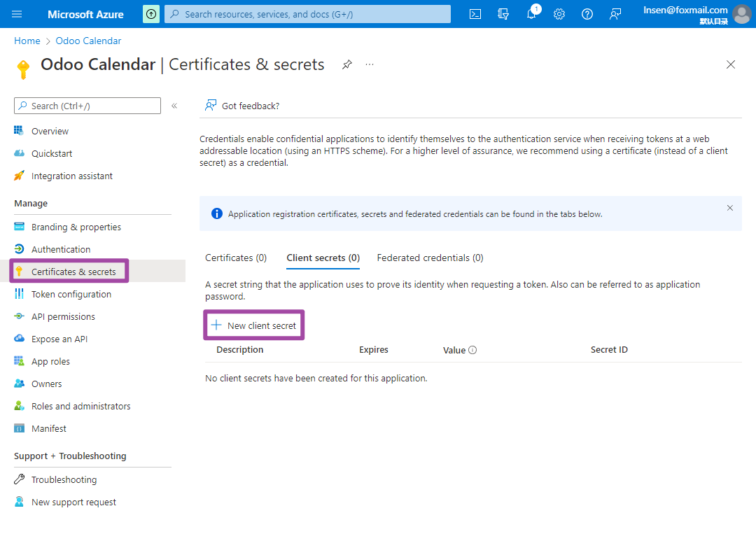
Task: Switch to the Certificates (0) tab
Action: (236, 258)
